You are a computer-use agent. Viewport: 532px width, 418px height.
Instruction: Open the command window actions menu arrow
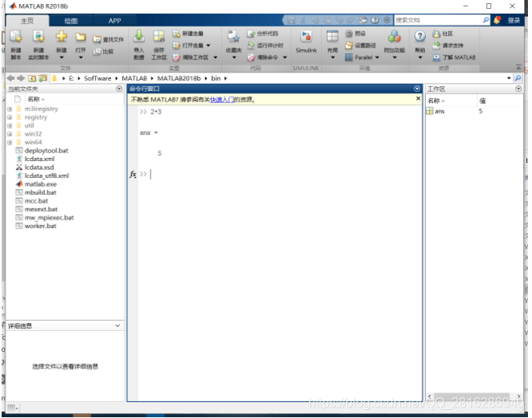point(417,89)
